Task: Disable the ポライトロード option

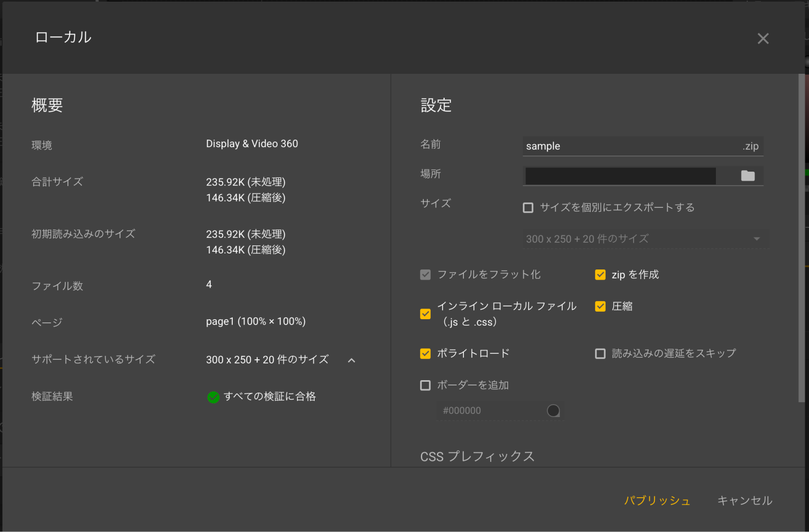Action: (x=425, y=353)
